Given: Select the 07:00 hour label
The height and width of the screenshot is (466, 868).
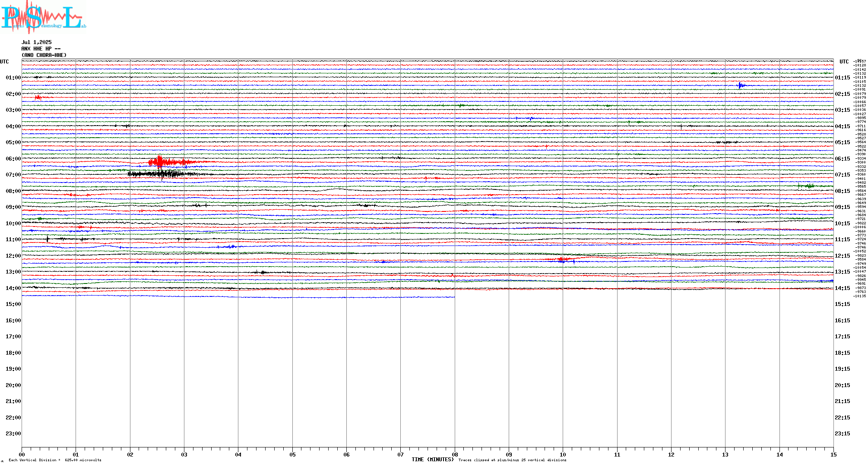Looking at the screenshot, I should coord(13,175).
